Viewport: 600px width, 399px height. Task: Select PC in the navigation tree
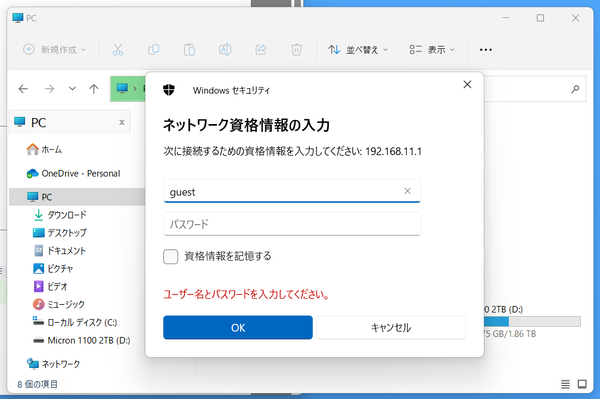[x=77, y=197]
